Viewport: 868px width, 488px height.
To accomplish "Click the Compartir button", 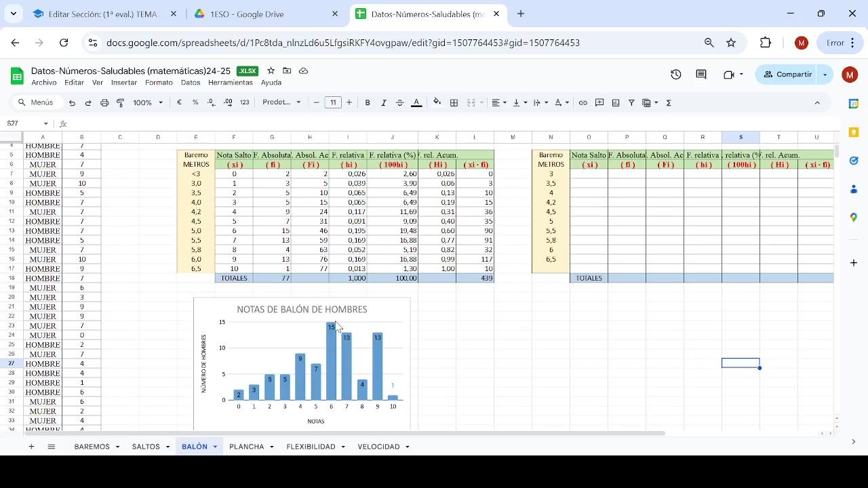I will point(787,75).
